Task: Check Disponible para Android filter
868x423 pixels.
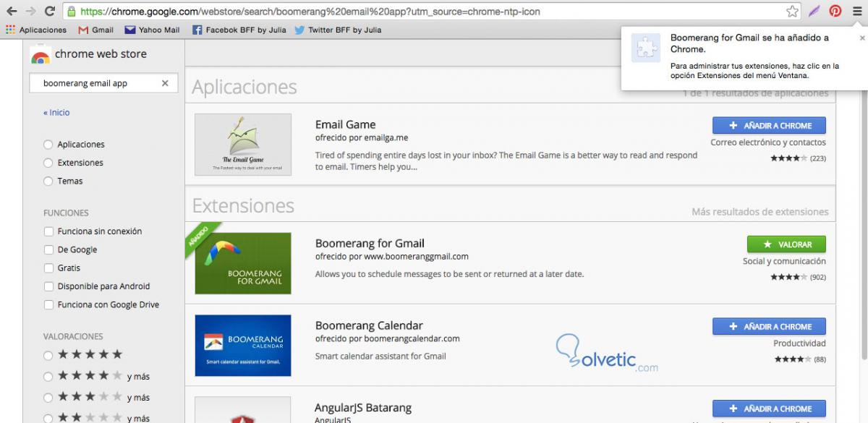Action: click(48, 286)
